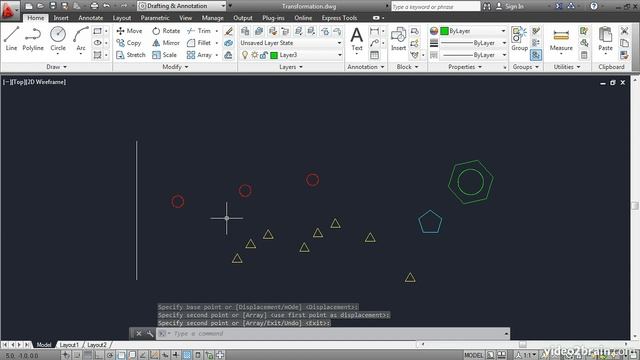640x360 pixels.
Task: Select the Arc tool
Action: pyautogui.click(x=81, y=39)
